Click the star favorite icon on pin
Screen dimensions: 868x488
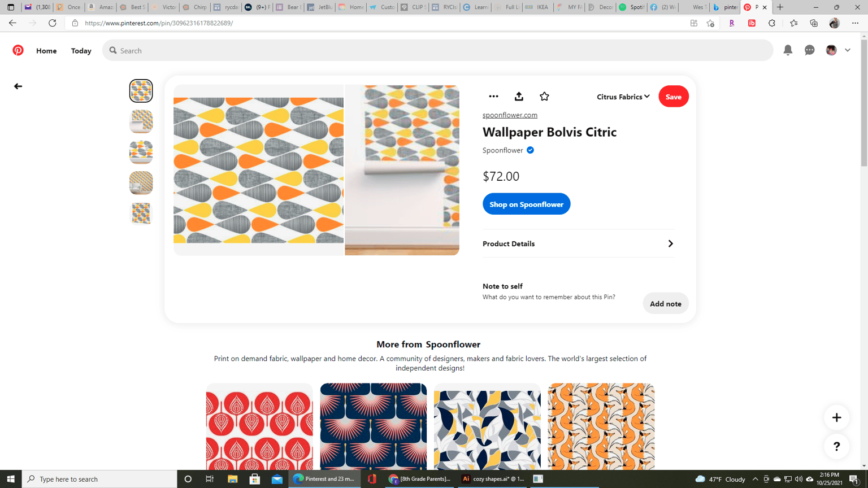tap(544, 97)
